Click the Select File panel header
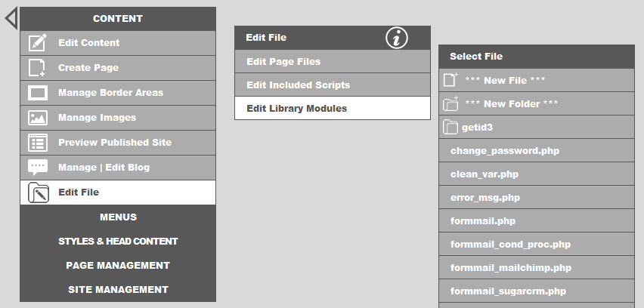The image size is (644, 308). click(x=537, y=57)
